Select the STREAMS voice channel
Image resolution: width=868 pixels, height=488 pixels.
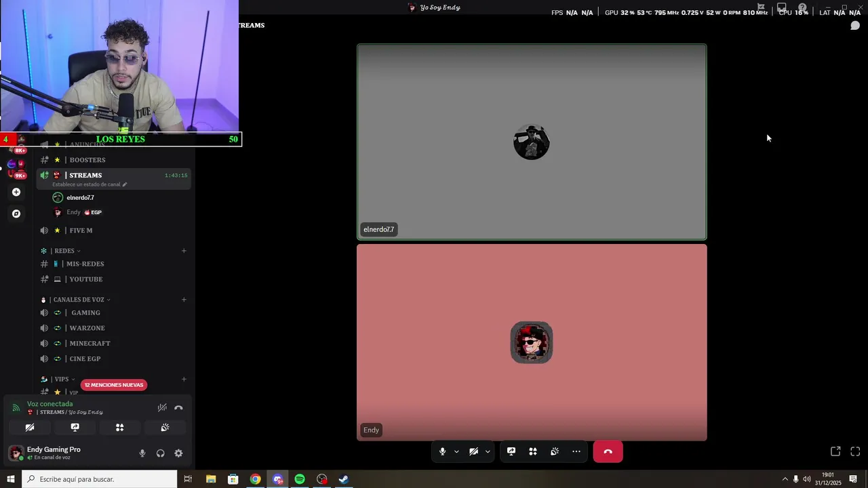[113, 179]
